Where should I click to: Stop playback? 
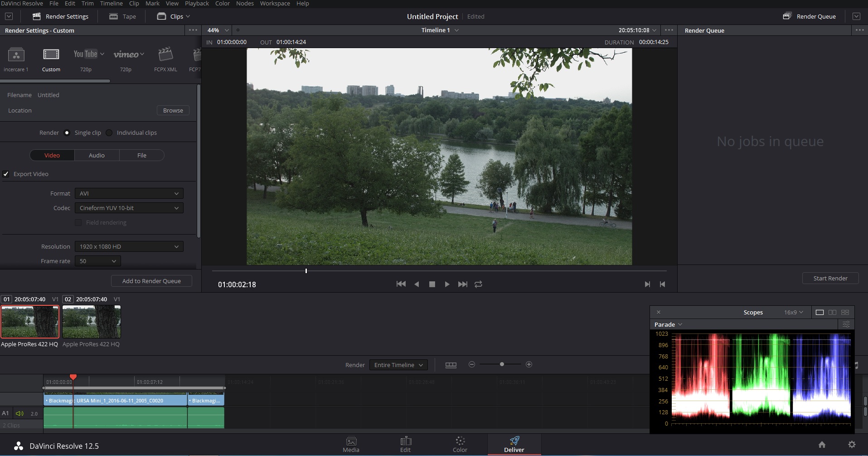432,284
